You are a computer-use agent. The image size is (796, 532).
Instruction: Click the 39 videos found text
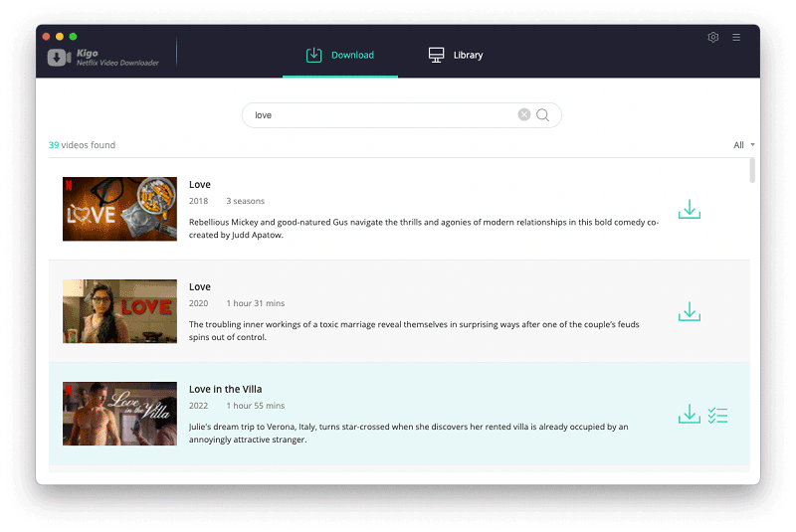click(x=82, y=145)
